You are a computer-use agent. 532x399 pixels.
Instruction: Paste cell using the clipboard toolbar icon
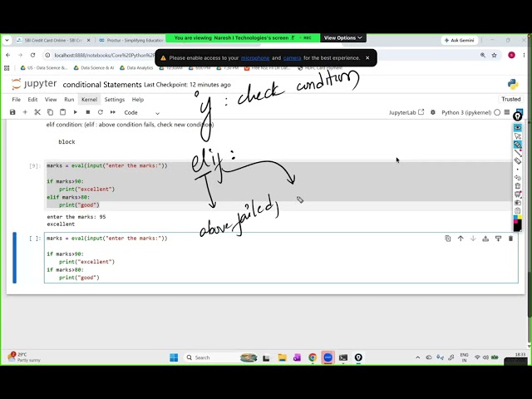pos(63,112)
